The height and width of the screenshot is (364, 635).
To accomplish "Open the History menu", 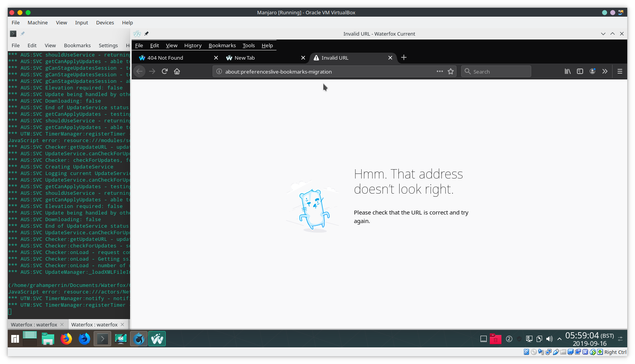I will (x=193, y=45).
